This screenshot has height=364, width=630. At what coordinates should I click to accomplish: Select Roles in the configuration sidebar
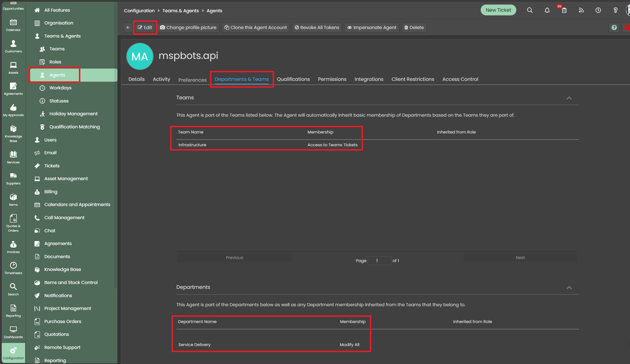(55, 62)
